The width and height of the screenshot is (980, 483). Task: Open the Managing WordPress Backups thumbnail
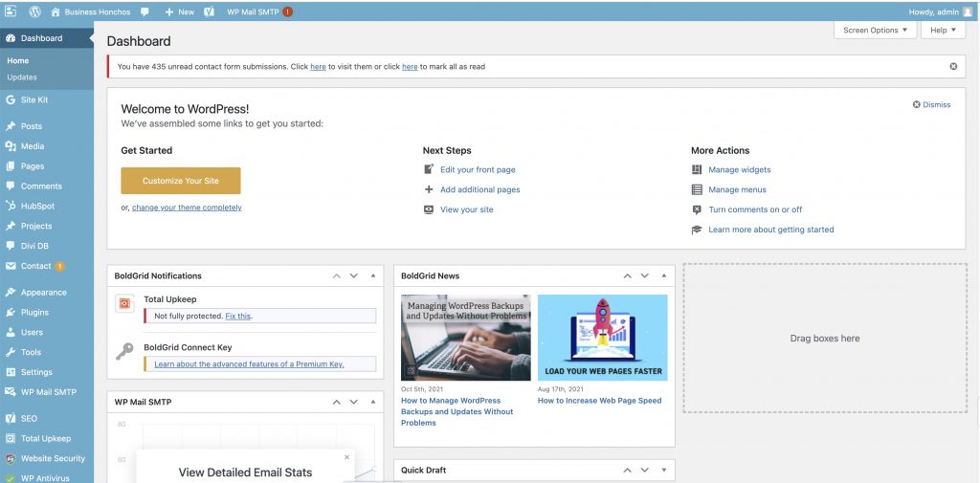466,338
